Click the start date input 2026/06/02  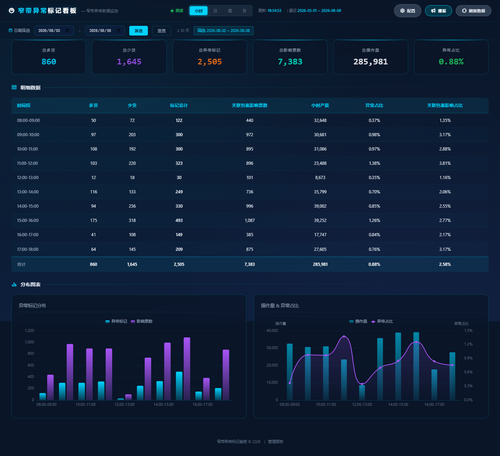54,30
